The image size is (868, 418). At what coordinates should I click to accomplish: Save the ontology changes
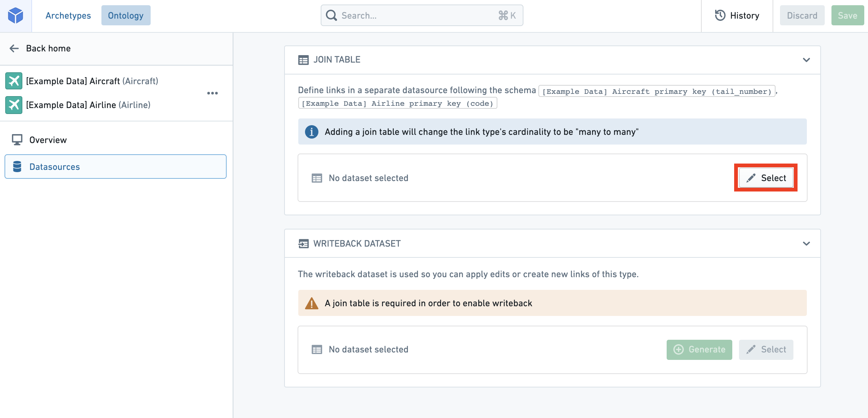tap(847, 16)
